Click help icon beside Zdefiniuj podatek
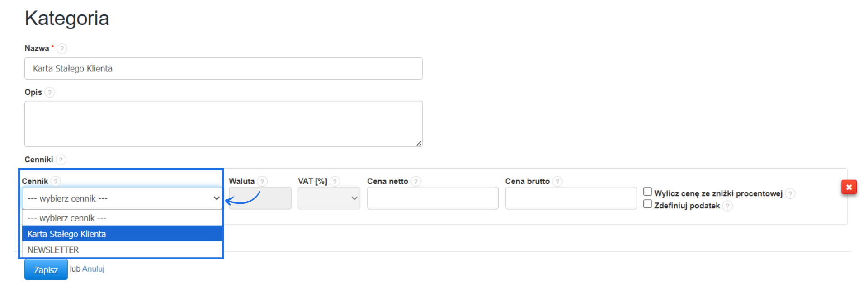Viewport: 868px width, 287px height. [727, 206]
